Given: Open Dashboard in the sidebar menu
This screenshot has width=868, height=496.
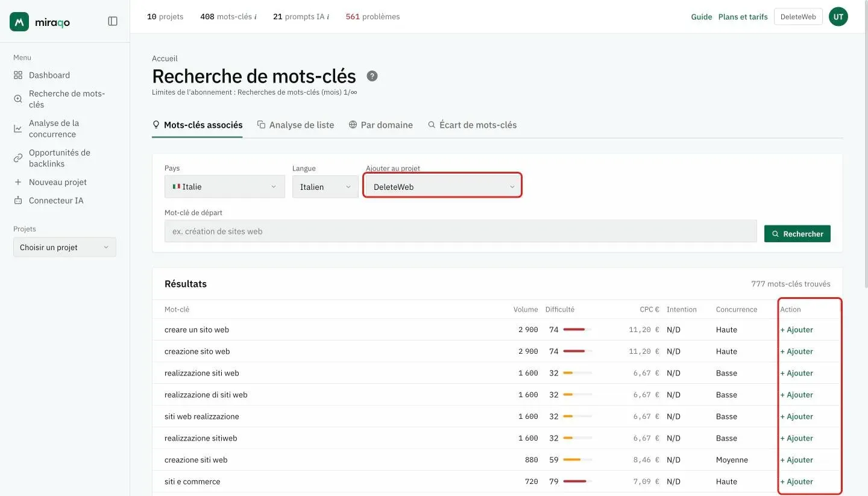Looking at the screenshot, I should point(49,75).
